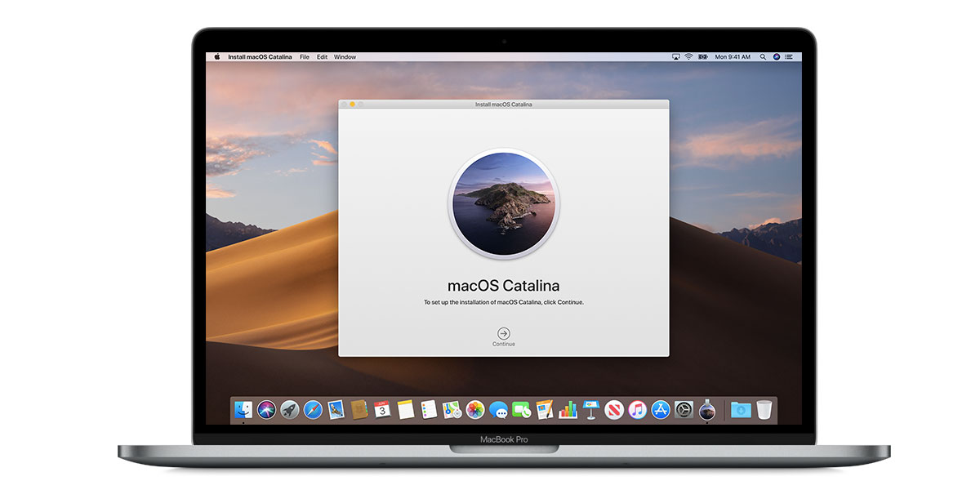Image resolution: width=980 pixels, height=490 pixels.
Task: Minimize the installer window yellow button
Action: 352,105
